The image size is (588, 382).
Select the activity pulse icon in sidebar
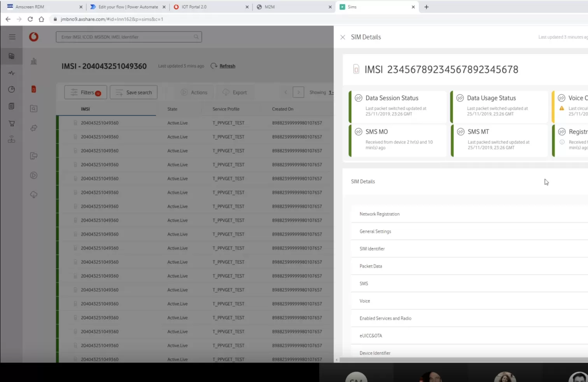point(12,73)
